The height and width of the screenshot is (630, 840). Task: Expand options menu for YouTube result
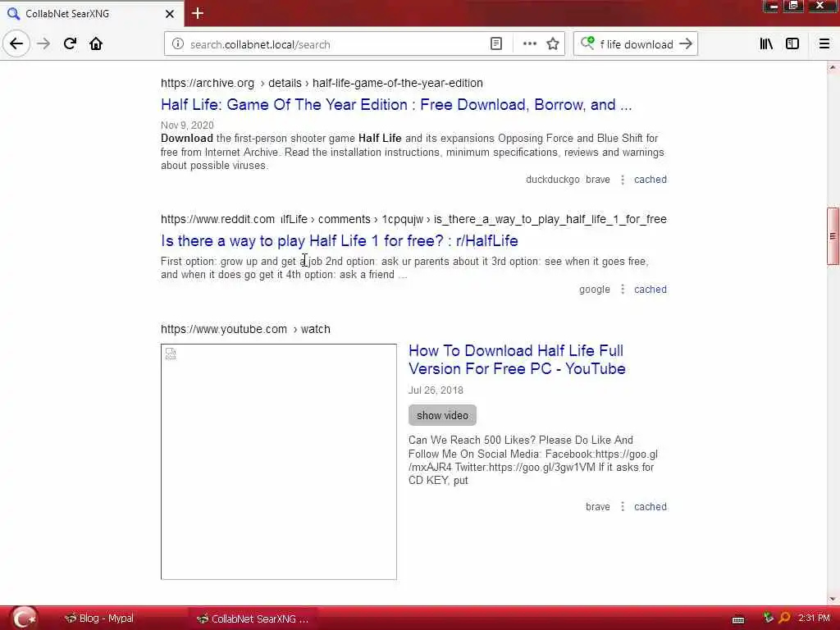click(x=623, y=507)
